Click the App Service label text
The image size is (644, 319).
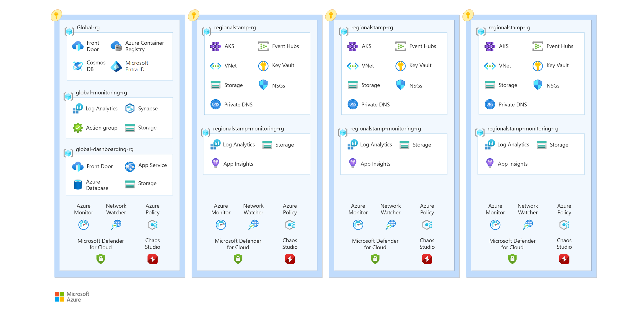coord(153,165)
